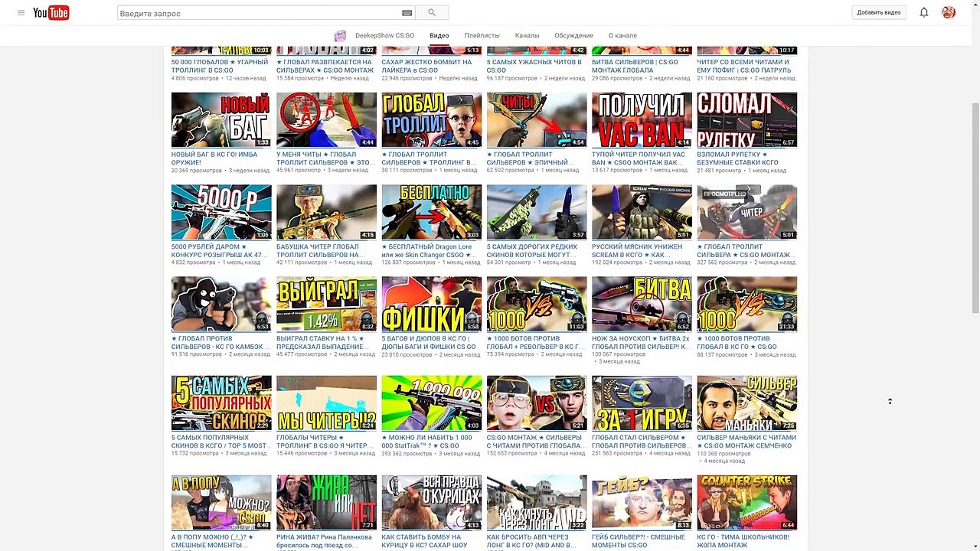Open the 'НОВЫЙ БАГ' video thumbnail

tap(221, 120)
